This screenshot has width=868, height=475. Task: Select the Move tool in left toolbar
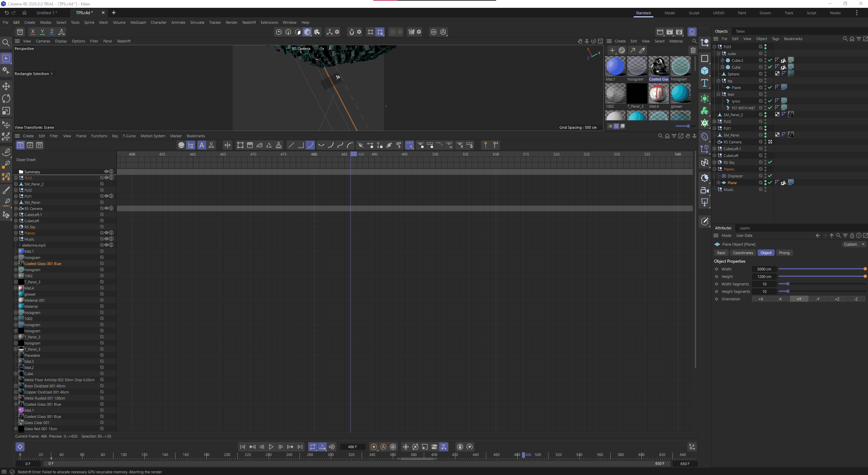coord(6,86)
